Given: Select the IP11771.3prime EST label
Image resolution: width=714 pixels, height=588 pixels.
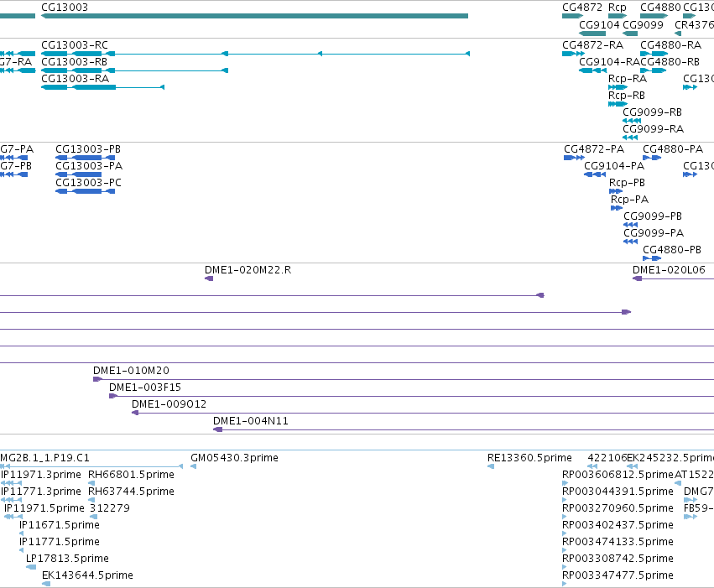Looking at the screenshot, I should [x=40, y=492].
